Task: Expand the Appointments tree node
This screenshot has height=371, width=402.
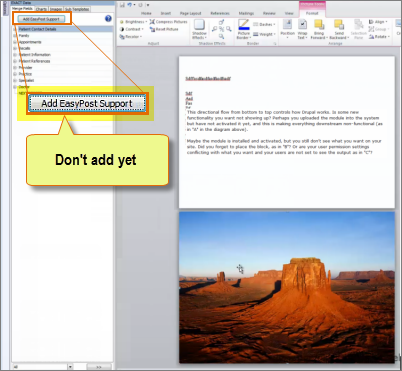Action: (x=15, y=42)
